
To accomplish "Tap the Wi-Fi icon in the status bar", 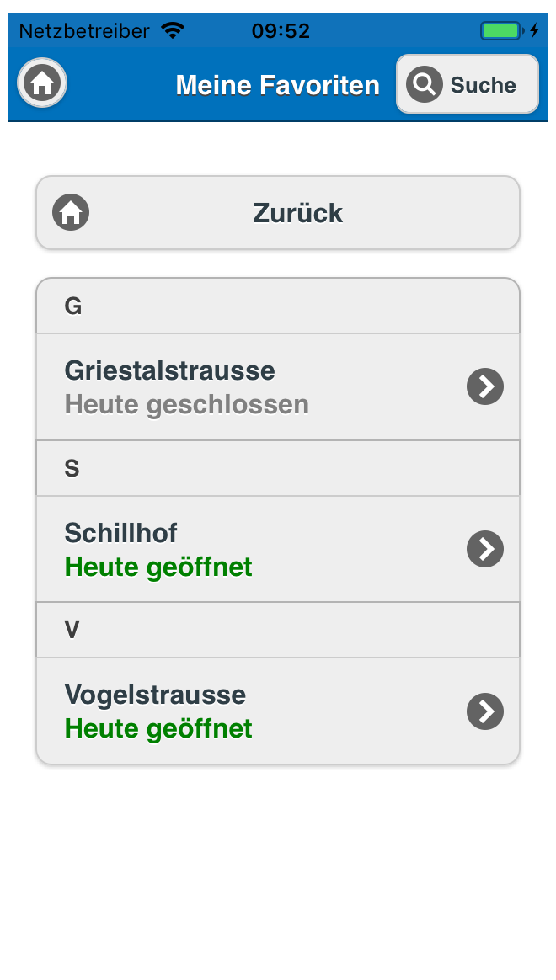I will coord(173,31).
